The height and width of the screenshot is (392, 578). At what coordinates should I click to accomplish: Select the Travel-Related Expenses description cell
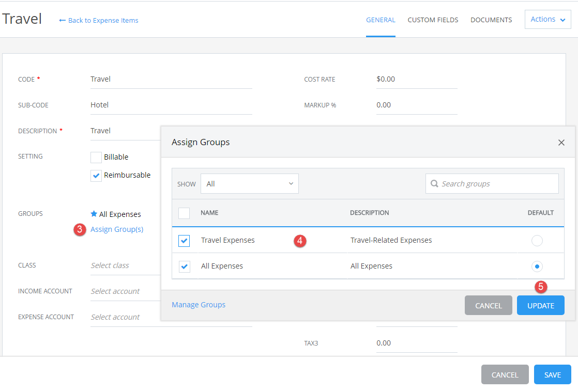point(391,240)
